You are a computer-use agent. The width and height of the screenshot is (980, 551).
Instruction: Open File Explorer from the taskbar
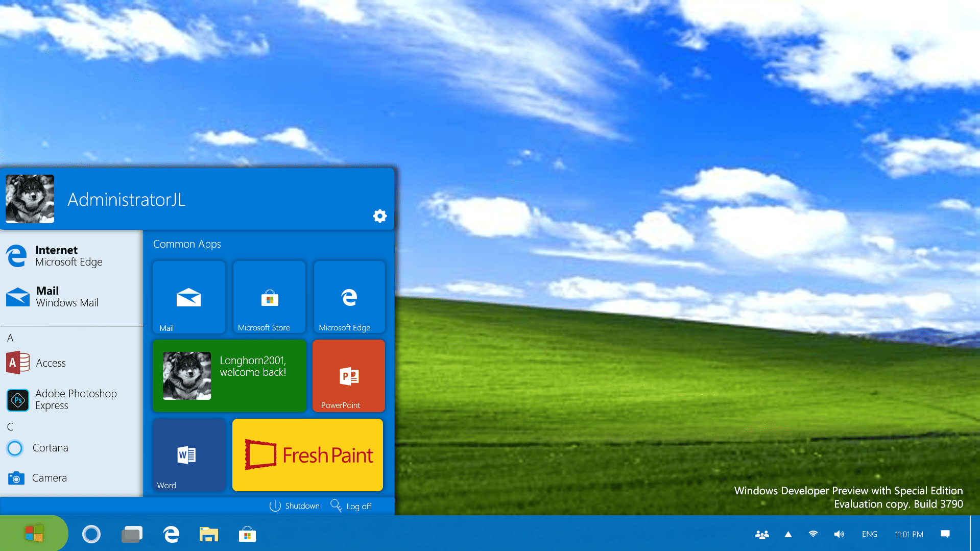coord(209,534)
